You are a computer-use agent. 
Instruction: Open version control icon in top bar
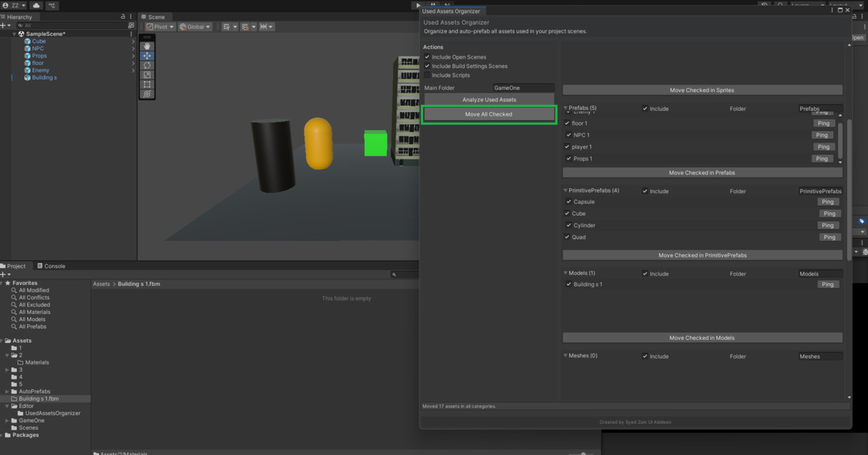(53, 5)
